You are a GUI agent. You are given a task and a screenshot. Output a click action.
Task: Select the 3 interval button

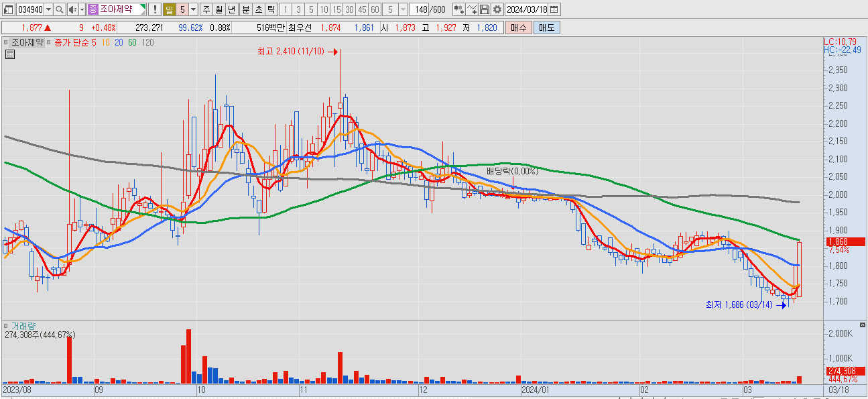pos(298,9)
